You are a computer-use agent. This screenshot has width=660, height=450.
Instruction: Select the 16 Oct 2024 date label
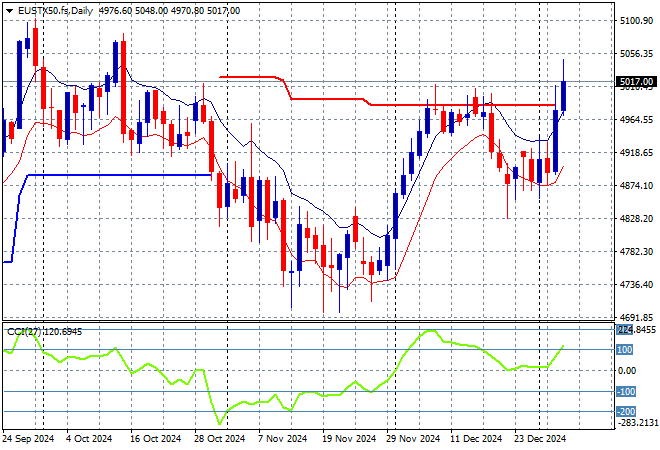tap(155, 438)
